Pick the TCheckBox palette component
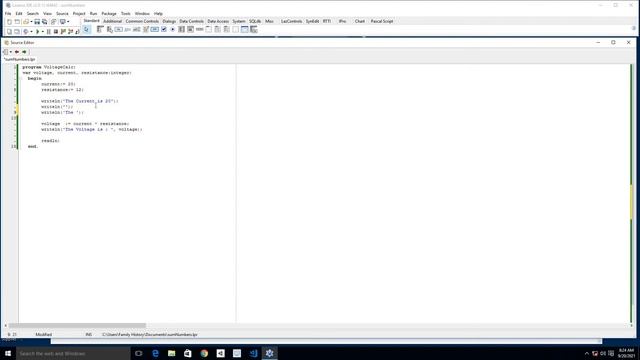Image resolution: width=640 pixels, height=360 pixels. 164,29
